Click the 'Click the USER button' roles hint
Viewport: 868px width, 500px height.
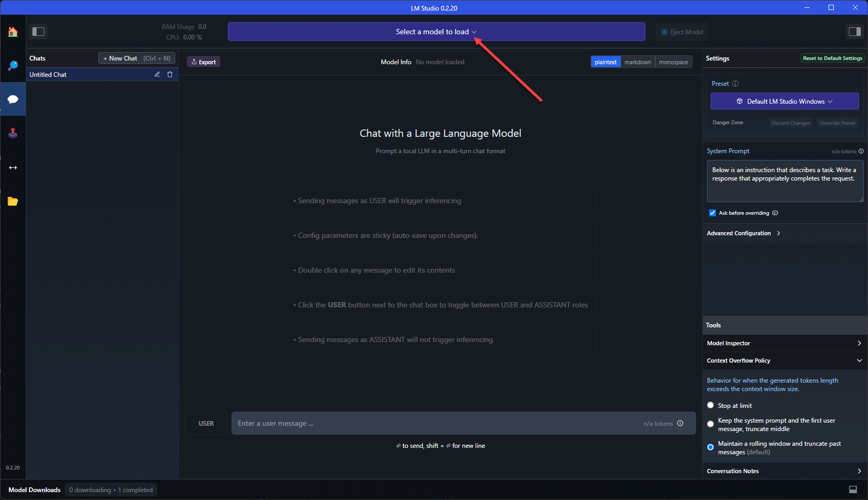pyautogui.click(x=440, y=305)
